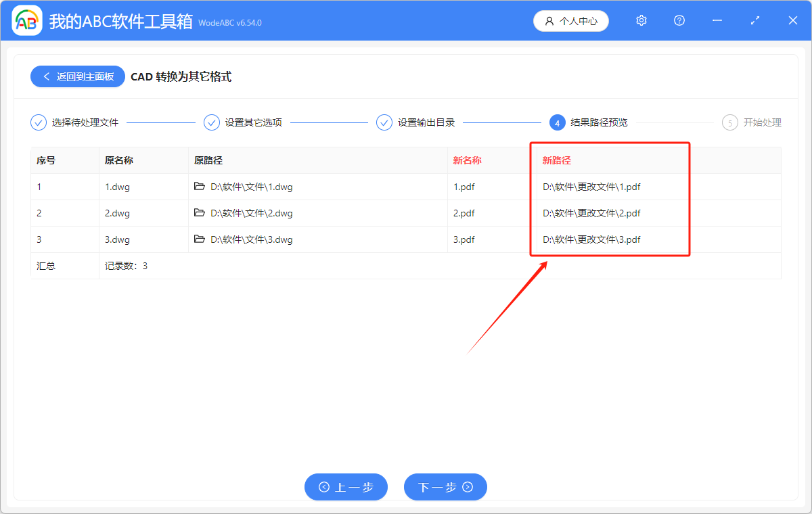Click the 下一步 button
Screen dimensions: 812x514
tap(445, 487)
